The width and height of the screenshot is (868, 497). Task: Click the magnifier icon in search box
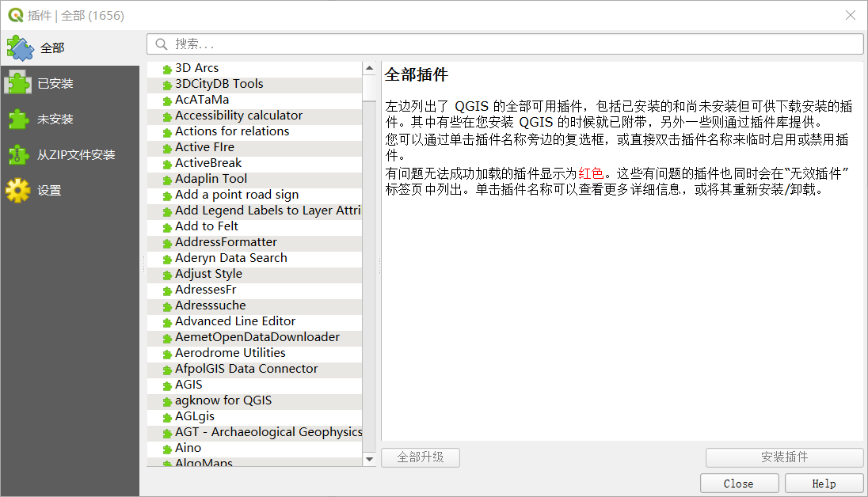(x=162, y=44)
